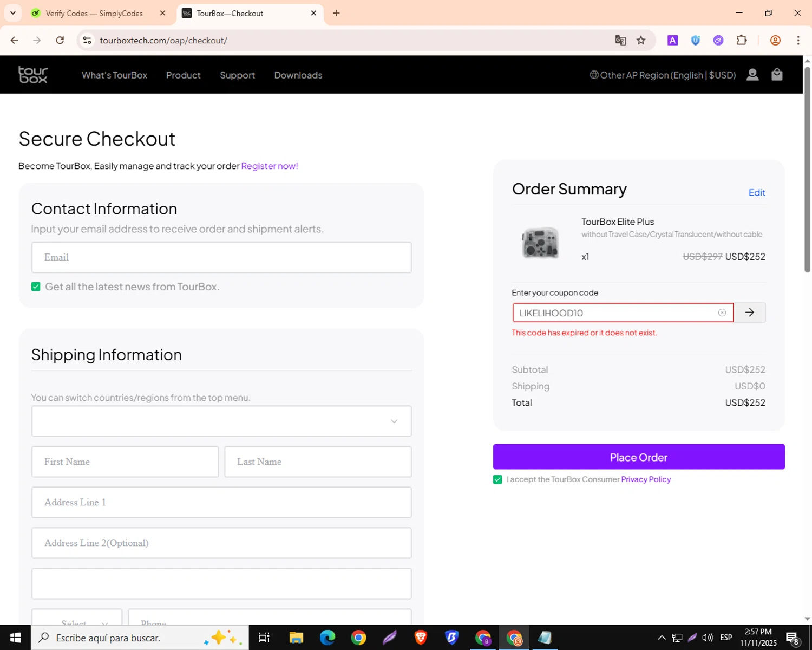The image size is (812, 650).
Task: Click the TourBox logo in header
Action: [x=33, y=75]
